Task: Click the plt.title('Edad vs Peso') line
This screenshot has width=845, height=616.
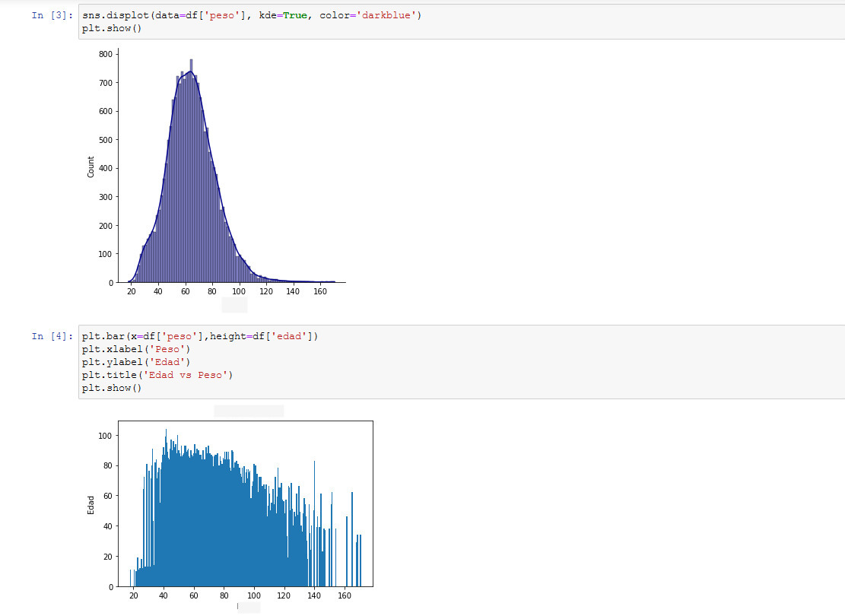Action: [157, 375]
